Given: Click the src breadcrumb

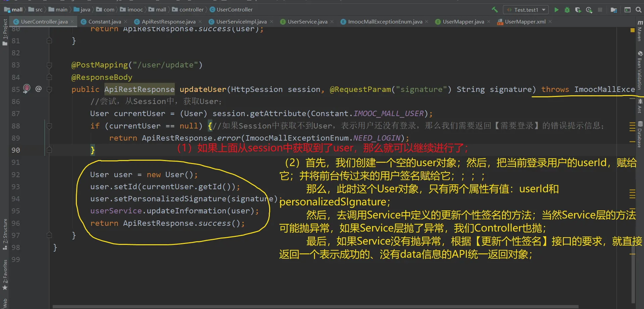Looking at the screenshot, I should coord(36,10).
